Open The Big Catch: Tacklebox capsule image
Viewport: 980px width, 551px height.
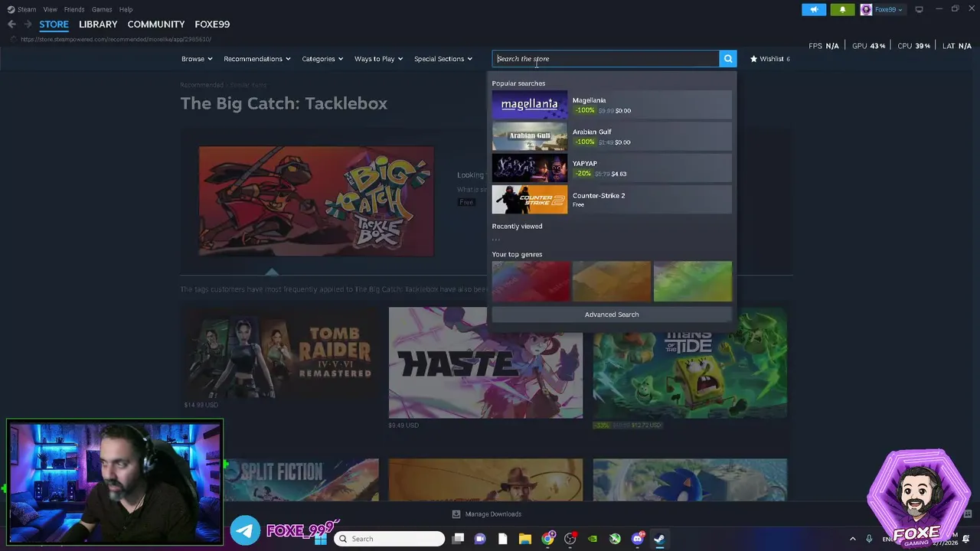(x=316, y=201)
